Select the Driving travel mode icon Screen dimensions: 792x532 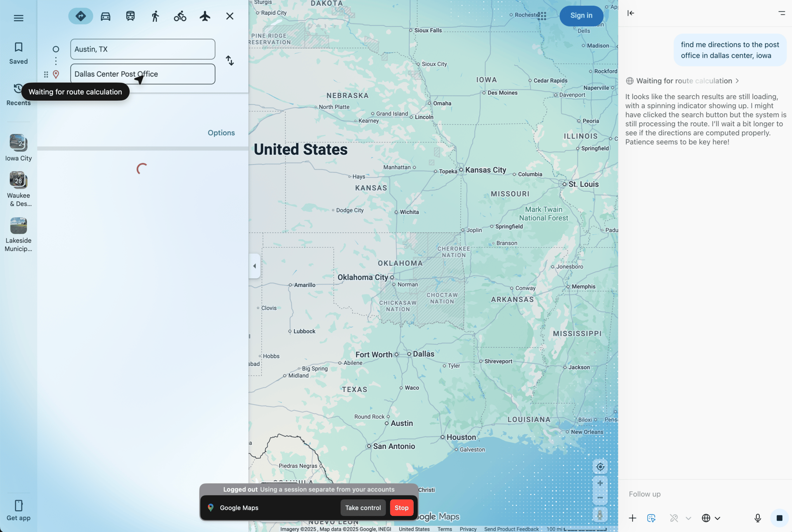[106, 16]
